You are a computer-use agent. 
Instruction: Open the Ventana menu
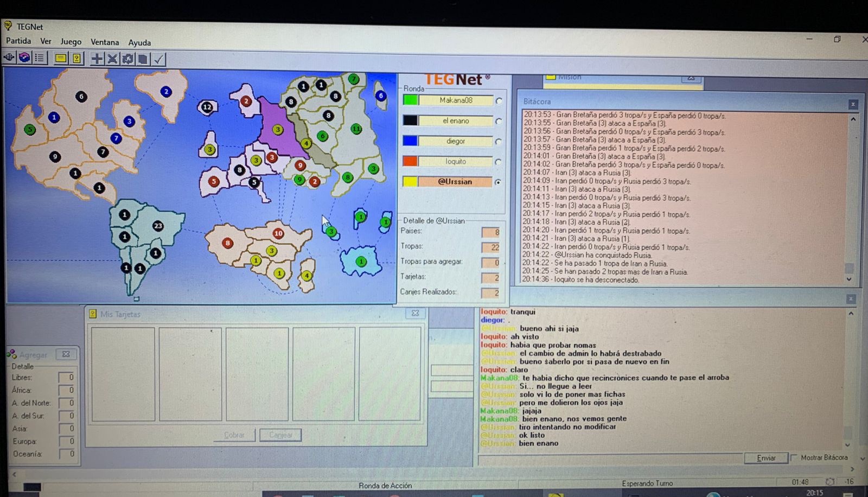point(105,42)
